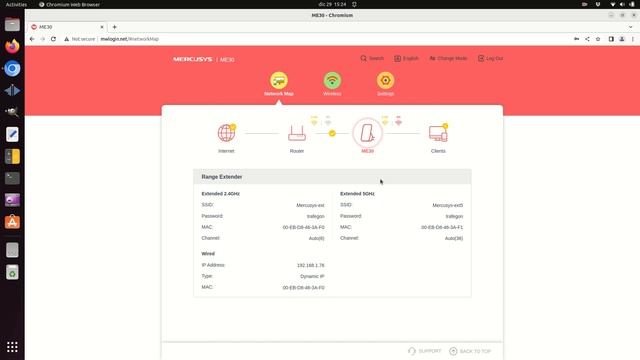Image resolution: width=640 pixels, height=360 pixels.
Task: Toggle the Chromium side panel icon
Action: pos(611,39)
